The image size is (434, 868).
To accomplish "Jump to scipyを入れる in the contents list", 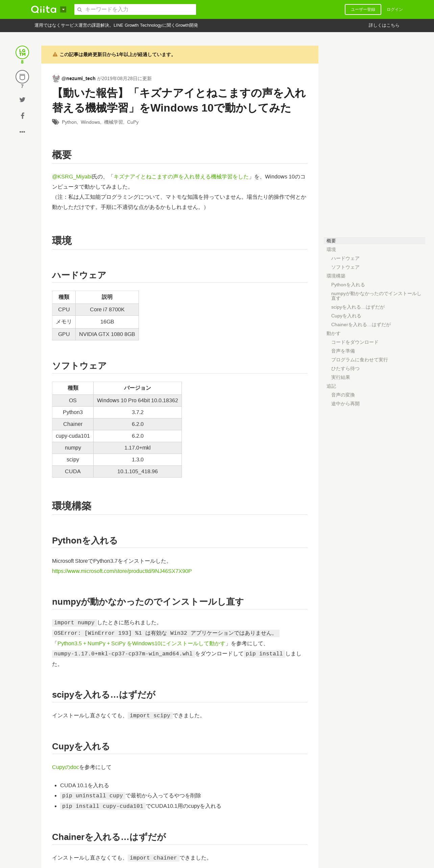I will (x=358, y=307).
